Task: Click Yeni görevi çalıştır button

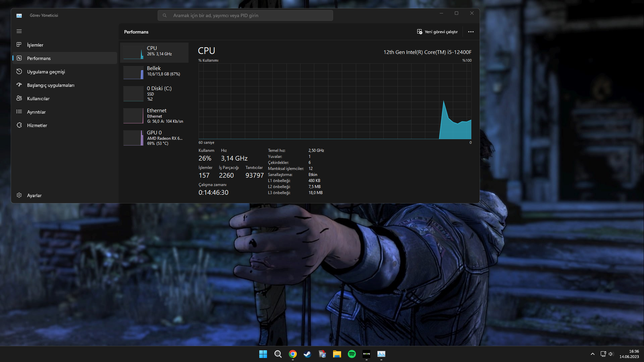Action: (x=437, y=32)
